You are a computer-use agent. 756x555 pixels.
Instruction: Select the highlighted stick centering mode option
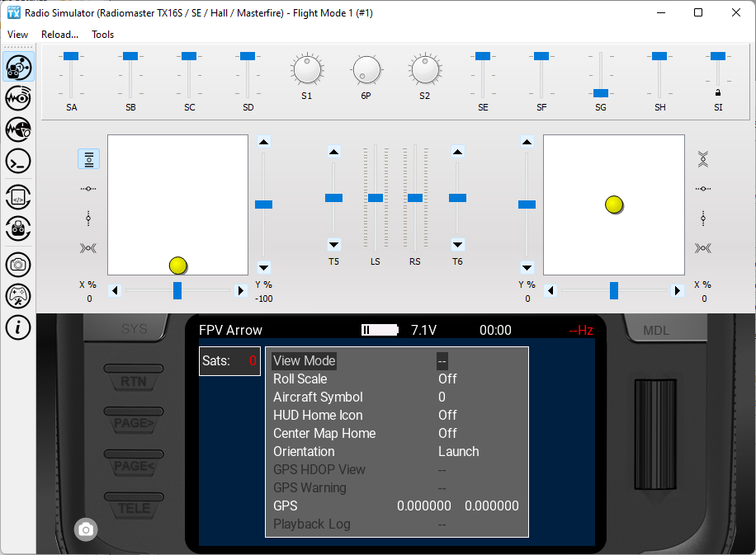click(x=88, y=159)
